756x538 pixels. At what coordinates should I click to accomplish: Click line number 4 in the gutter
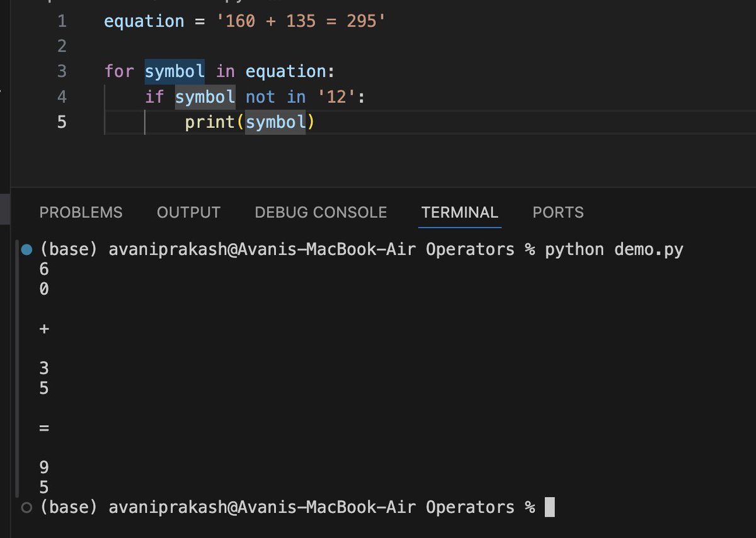[62, 96]
